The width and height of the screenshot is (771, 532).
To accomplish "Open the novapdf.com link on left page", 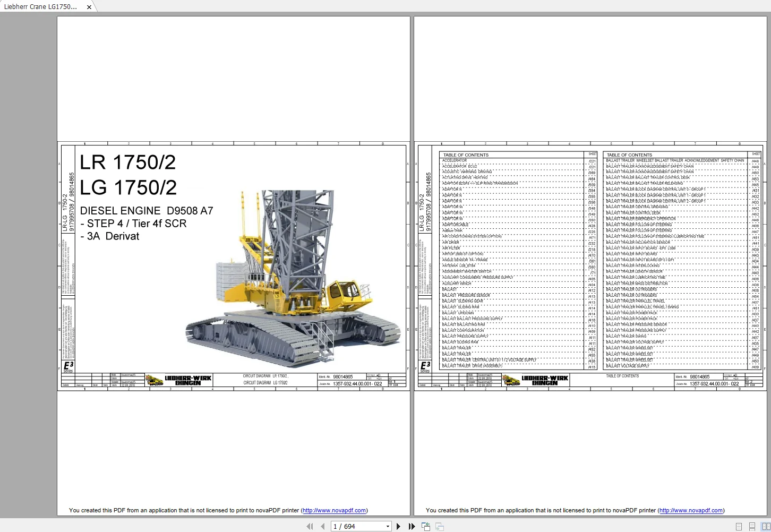I will [335, 510].
